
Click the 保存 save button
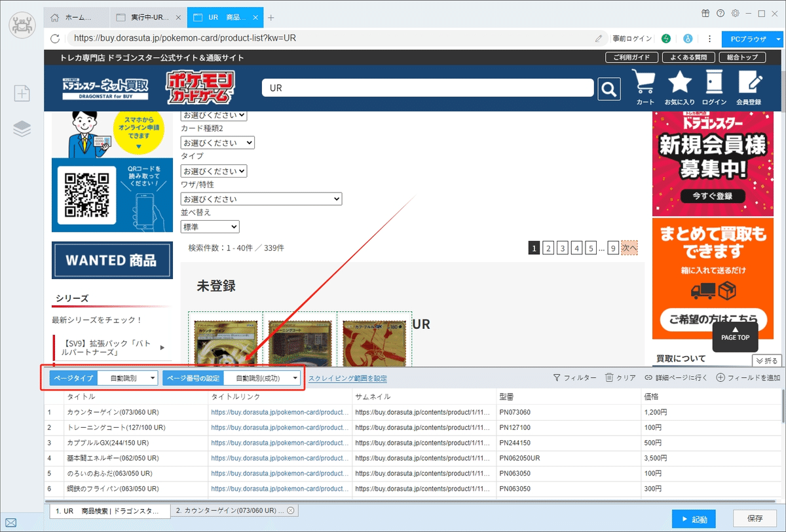point(755,519)
